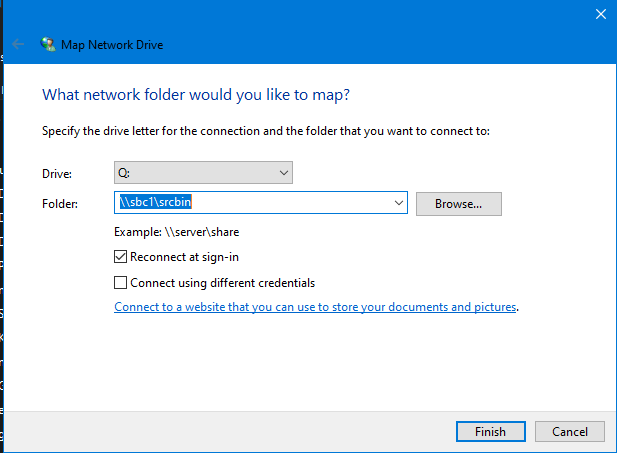617x453 pixels.
Task: Enable Connect using different credentials
Action: point(120,283)
